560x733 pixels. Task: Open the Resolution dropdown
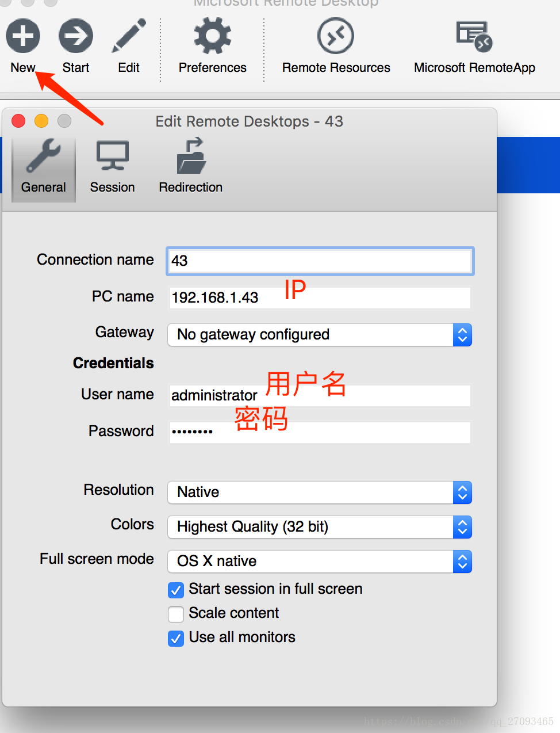[320, 493]
